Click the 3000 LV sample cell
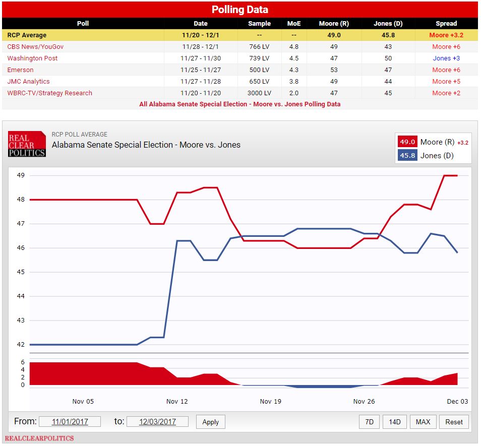 [259, 93]
